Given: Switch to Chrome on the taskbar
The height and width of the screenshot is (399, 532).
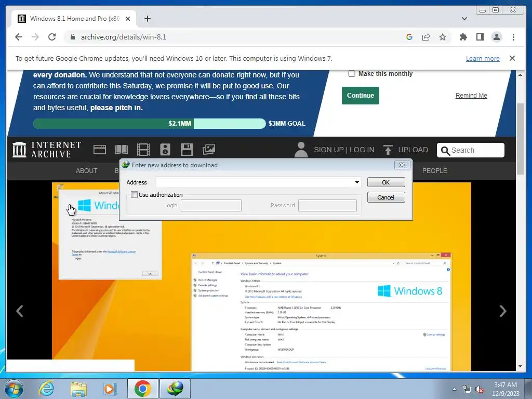Looking at the screenshot, I should pyautogui.click(x=142, y=389).
